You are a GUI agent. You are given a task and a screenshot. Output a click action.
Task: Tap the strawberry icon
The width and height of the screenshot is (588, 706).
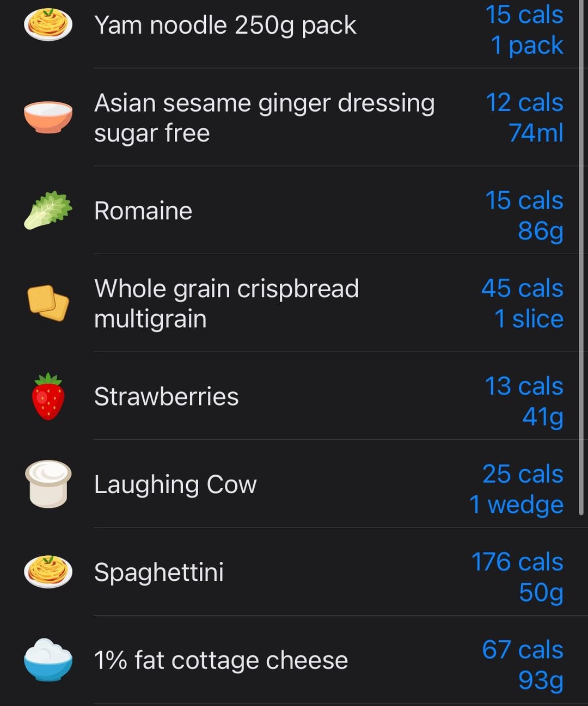point(48,396)
